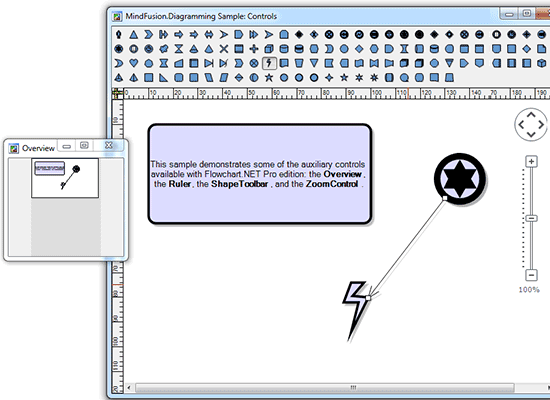Screen dimensions: 550x400
Task: Pick the six-pointed asterisk star shape
Action: (x=359, y=78)
